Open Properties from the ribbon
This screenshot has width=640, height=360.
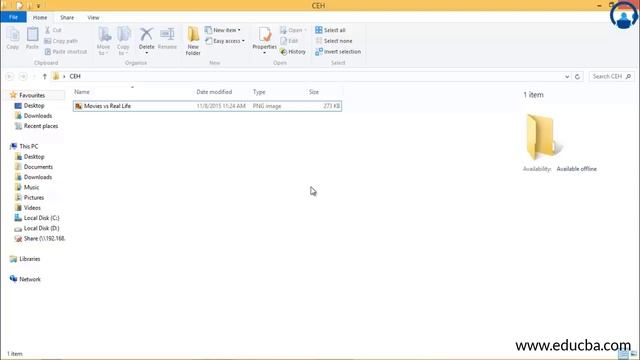click(x=264, y=40)
